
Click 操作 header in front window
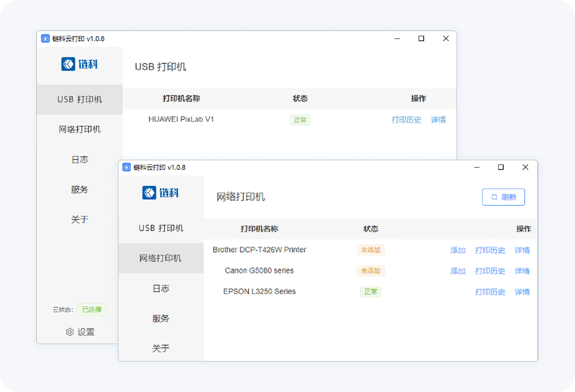pyautogui.click(x=524, y=229)
